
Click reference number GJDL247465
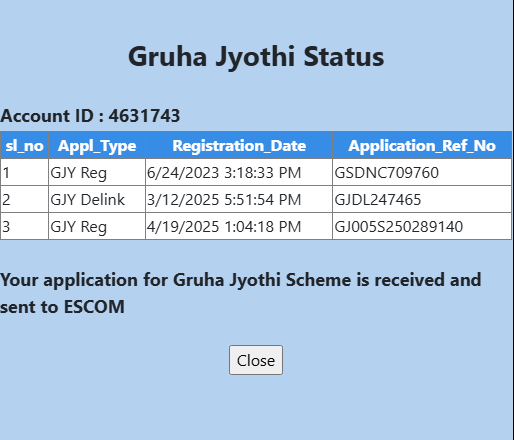click(378, 200)
